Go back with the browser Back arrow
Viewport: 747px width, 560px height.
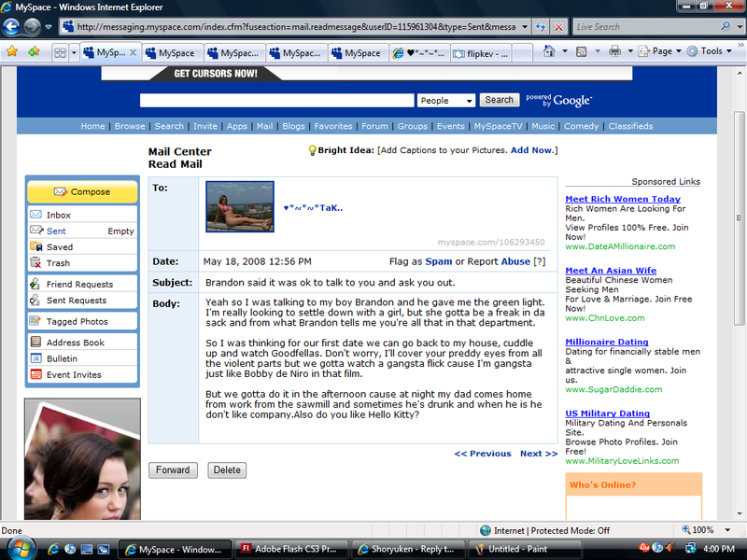click(x=11, y=27)
